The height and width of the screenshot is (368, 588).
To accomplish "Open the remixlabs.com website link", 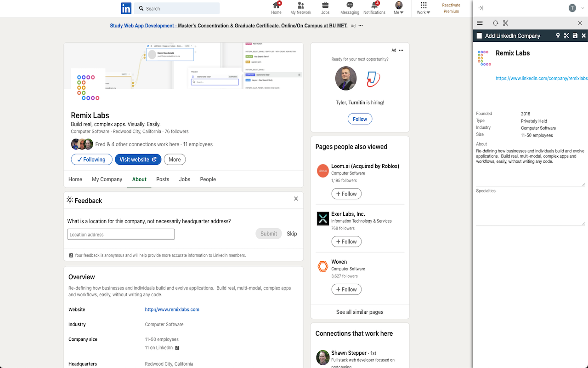I will [172, 310].
